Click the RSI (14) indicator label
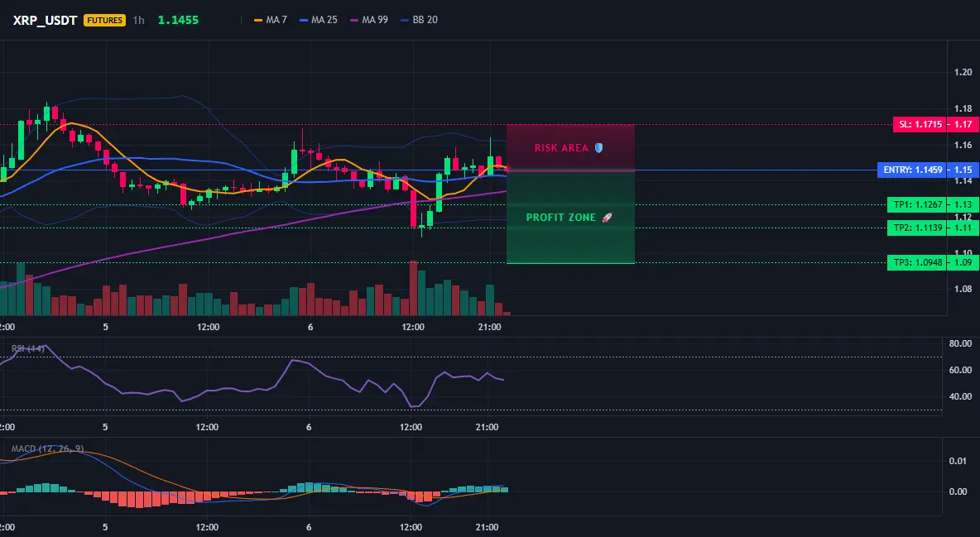Image resolution: width=980 pixels, height=537 pixels. [x=28, y=348]
